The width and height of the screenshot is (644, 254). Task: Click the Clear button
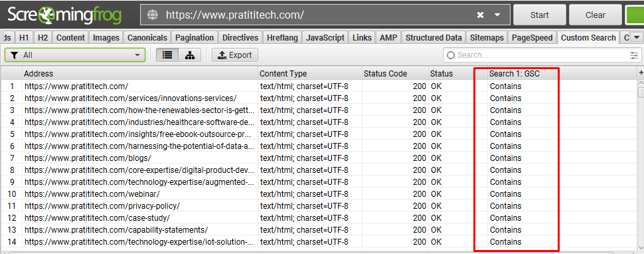point(595,15)
